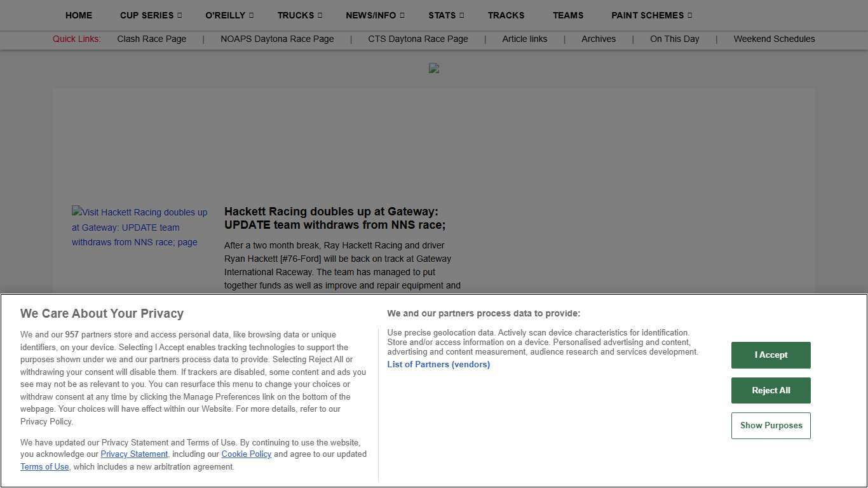This screenshot has height=488, width=868.
Task: Click the I Accept consent button
Action: click(x=770, y=355)
